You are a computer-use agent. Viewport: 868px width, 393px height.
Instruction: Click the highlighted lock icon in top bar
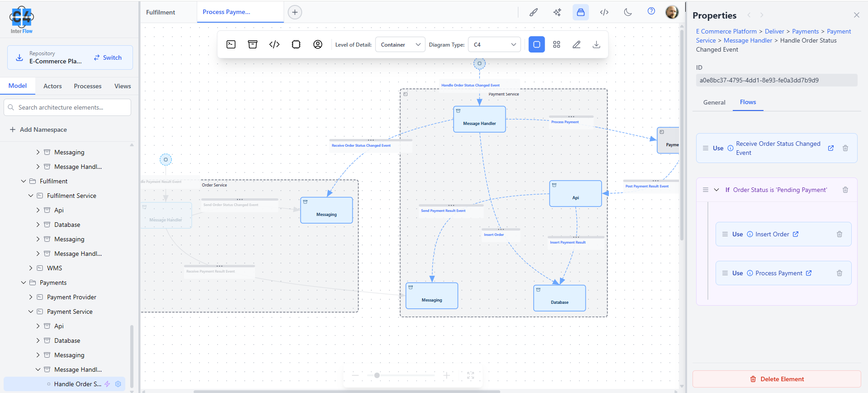click(581, 12)
